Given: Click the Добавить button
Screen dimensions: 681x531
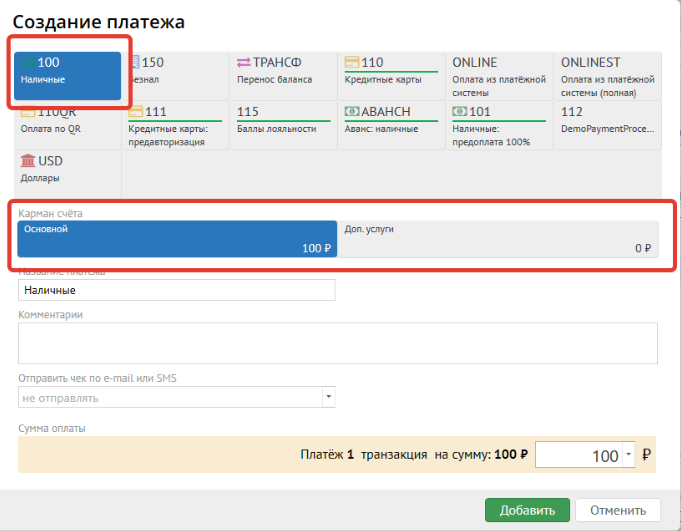Looking at the screenshot, I should (520, 510).
